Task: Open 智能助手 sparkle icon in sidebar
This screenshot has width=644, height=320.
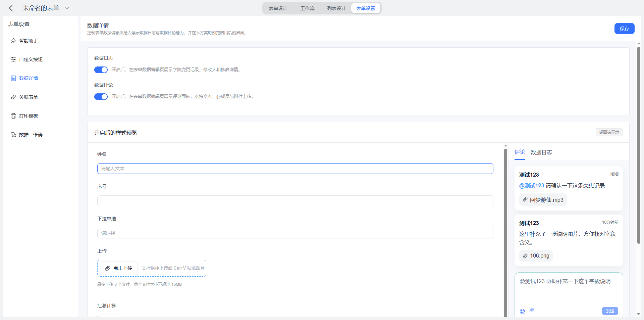Action: pos(13,41)
